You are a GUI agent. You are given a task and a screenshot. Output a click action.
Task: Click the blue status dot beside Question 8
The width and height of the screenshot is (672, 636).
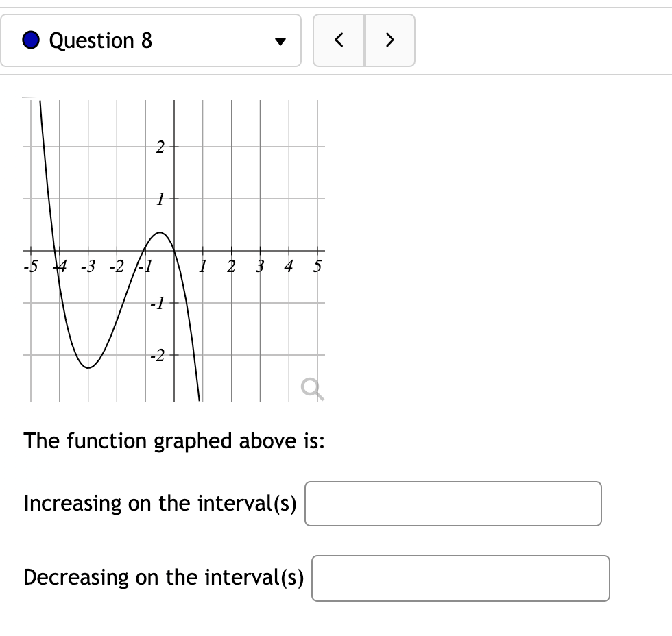click(31, 40)
